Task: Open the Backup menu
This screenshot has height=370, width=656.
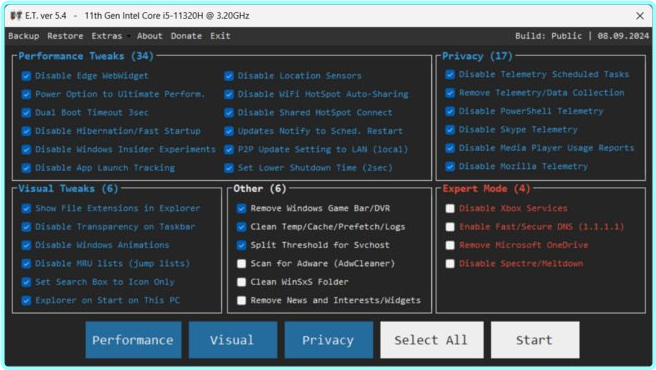Action: point(24,36)
